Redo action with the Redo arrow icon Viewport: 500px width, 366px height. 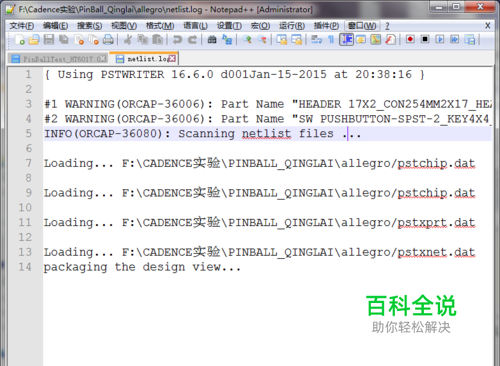[x=192, y=40]
